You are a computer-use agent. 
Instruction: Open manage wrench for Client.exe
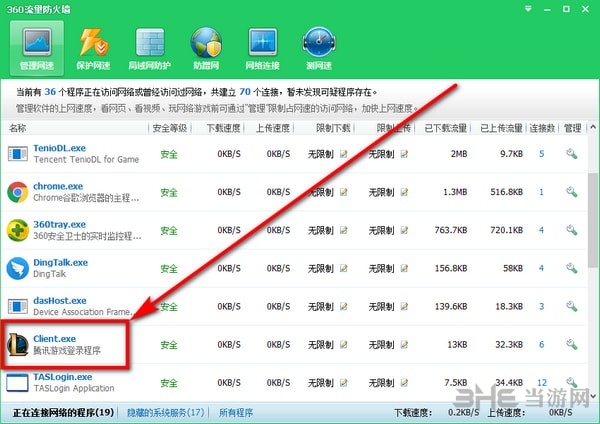[x=572, y=344]
